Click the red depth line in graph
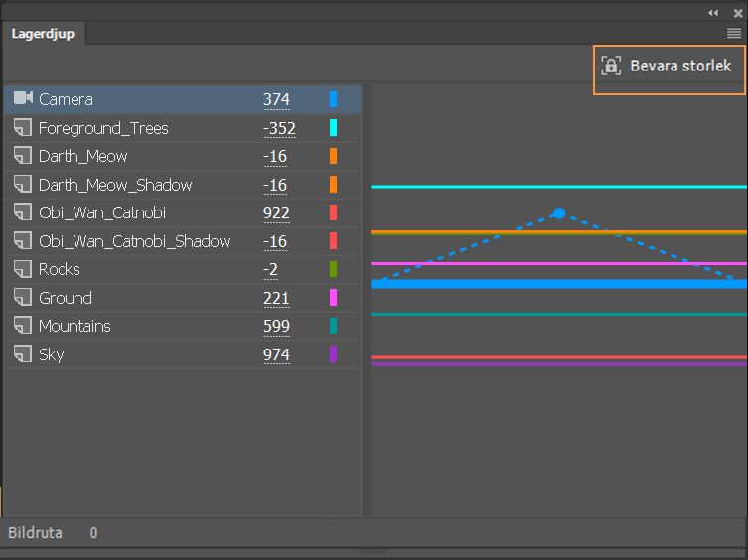 click(x=558, y=357)
